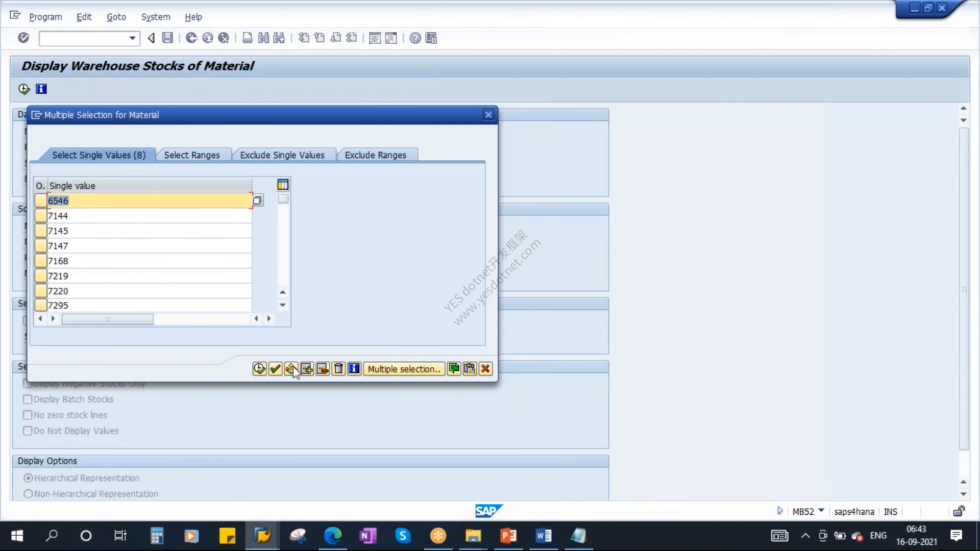Select the Non-Hierarchical Representation radio button
This screenshot has width=980, height=551.
click(x=28, y=494)
